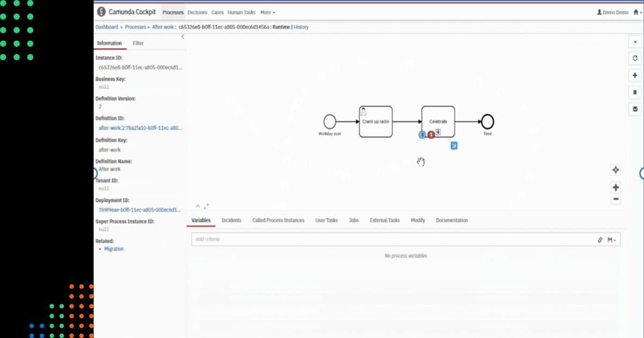Open the saved criteria dropdown beside the link icon
The image size is (644, 338).
(612, 240)
